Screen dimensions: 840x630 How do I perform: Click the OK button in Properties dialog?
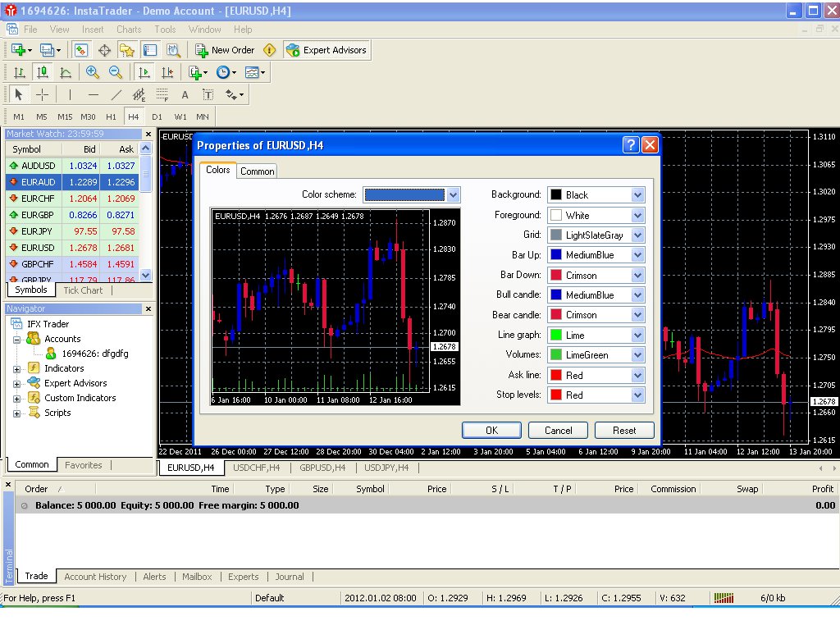click(x=491, y=430)
